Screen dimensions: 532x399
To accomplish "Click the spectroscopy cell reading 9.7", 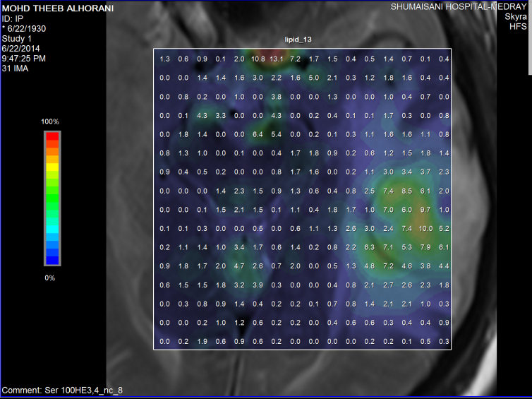I will (425, 210).
